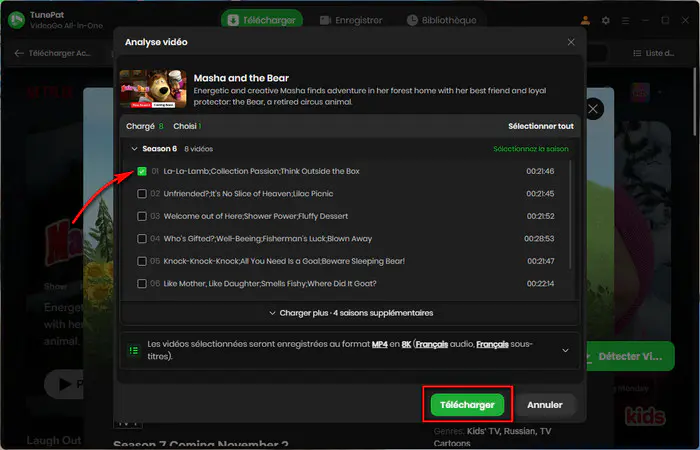Click duration 00:21:46 of episode 01

[x=540, y=171]
